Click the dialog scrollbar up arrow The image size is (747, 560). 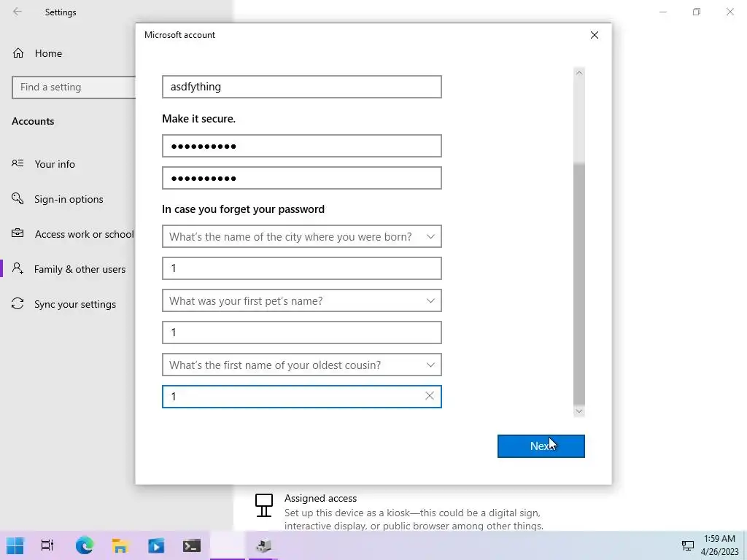[x=578, y=73]
